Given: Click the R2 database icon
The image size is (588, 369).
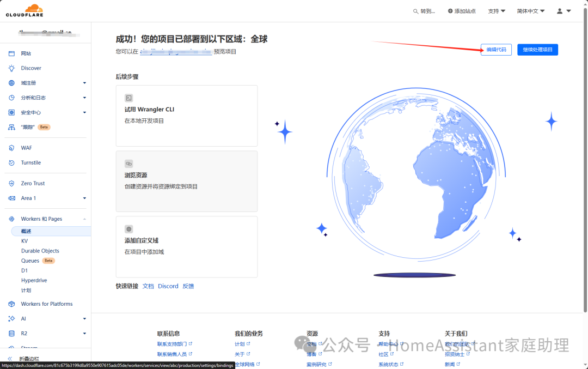Looking at the screenshot, I should pos(11,334).
